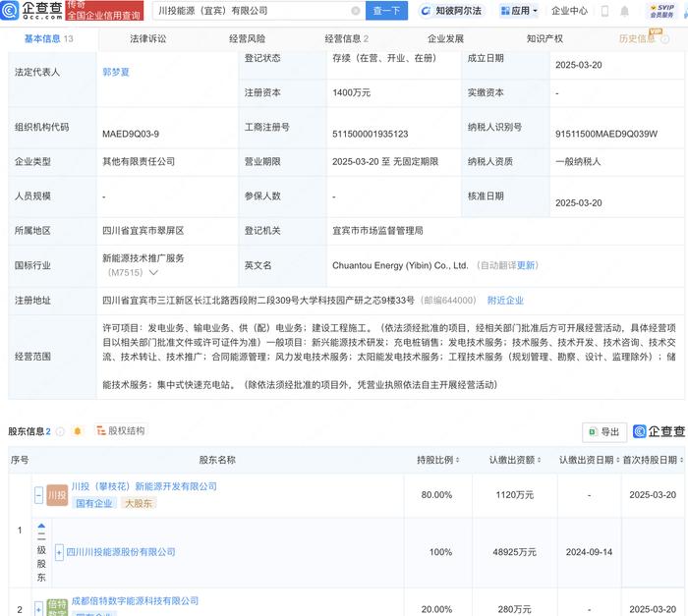
Task: Switch to 知识产权 tab
Action: click(x=545, y=39)
